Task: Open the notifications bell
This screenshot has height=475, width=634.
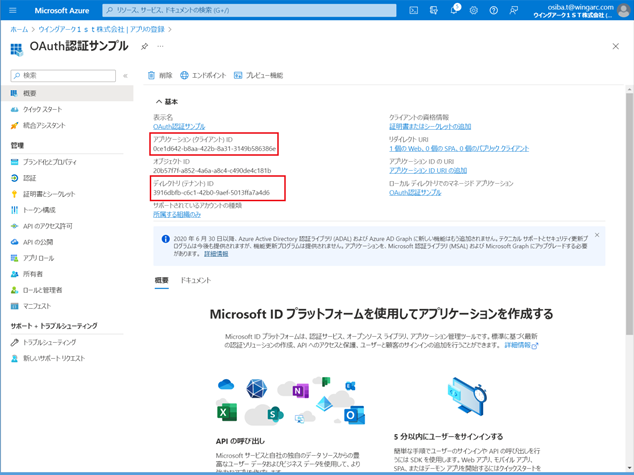Action: tap(454, 11)
